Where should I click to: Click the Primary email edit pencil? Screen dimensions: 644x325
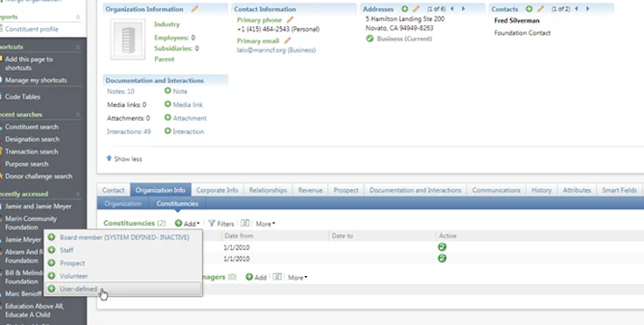tap(287, 40)
